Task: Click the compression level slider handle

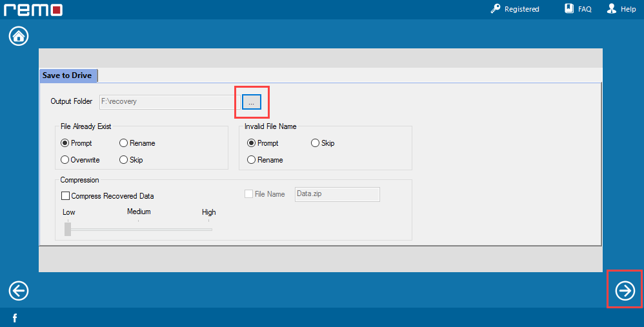Action: pos(68,230)
